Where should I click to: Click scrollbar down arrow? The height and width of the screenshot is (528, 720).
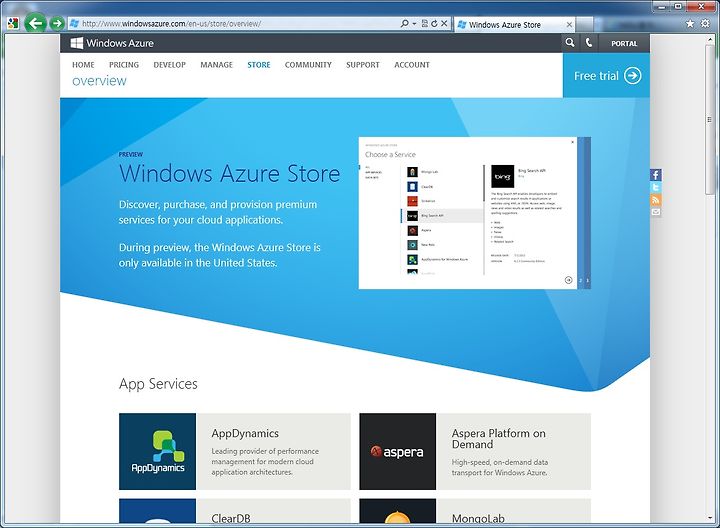coord(710,518)
